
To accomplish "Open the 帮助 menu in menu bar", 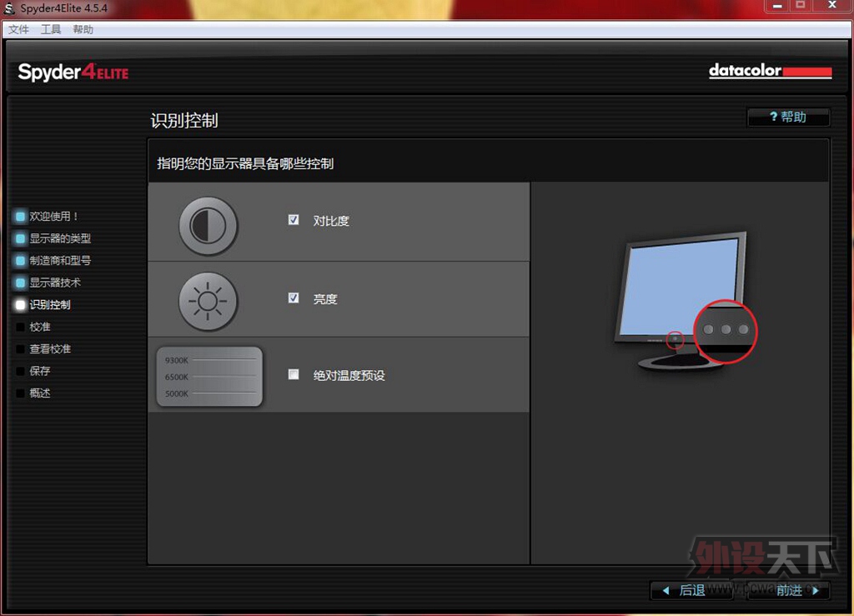I will (83, 29).
